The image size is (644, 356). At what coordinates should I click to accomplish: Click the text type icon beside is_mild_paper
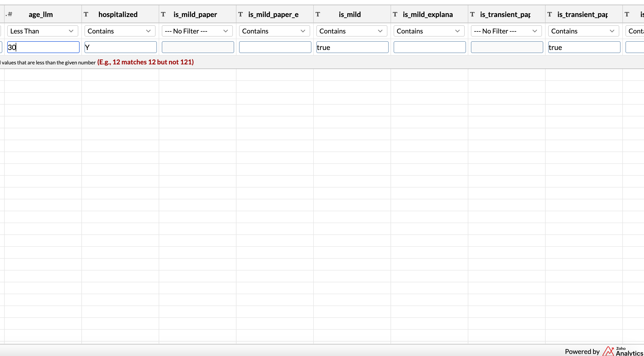[163, 14]
